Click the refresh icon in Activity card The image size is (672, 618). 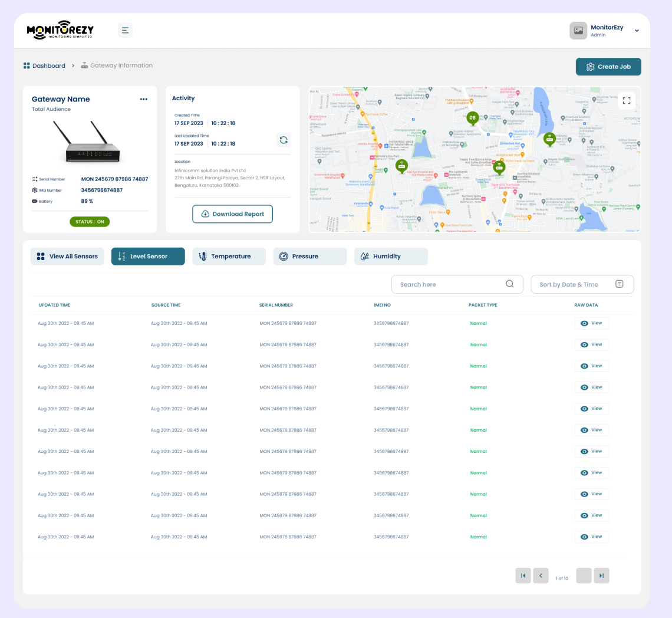click(284, 140)
